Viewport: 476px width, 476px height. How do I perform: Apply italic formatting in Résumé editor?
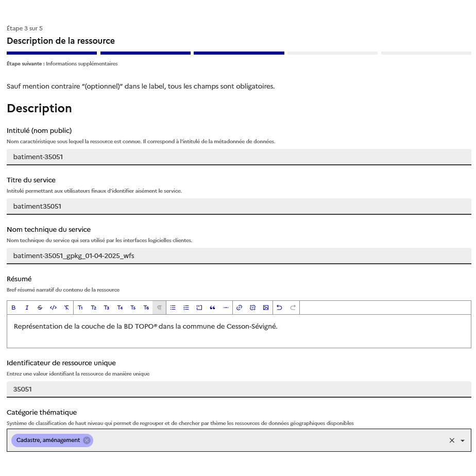(27, 308)
